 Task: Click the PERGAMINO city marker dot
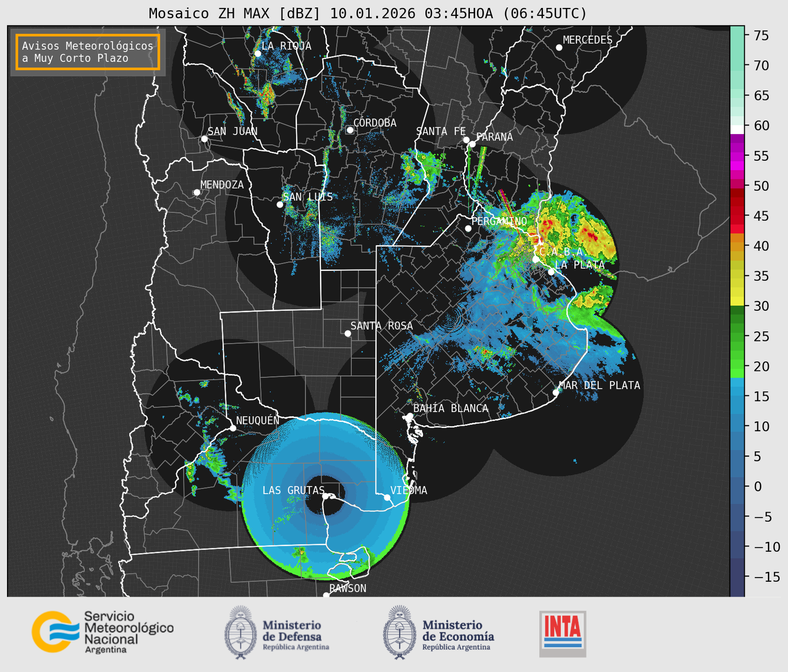click(468, 229)
